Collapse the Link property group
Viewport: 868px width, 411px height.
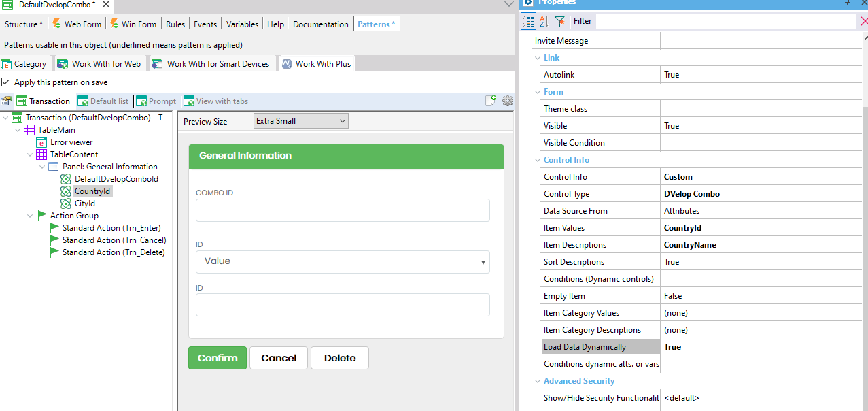[x=536, y=58]
